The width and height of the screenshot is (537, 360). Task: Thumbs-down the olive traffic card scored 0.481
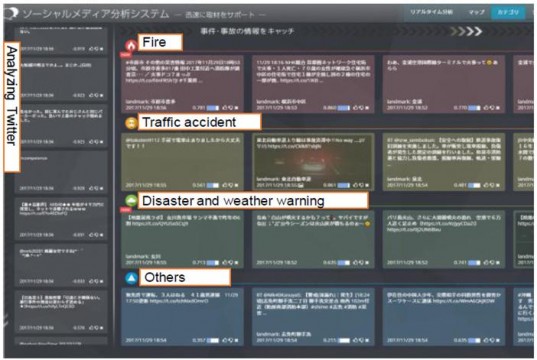point(492,185)
